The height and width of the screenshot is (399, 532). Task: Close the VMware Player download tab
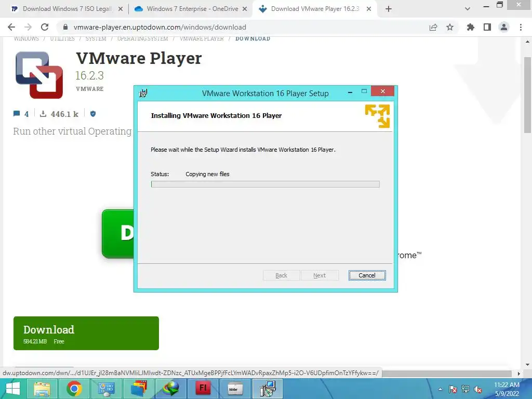pos(369,9)
